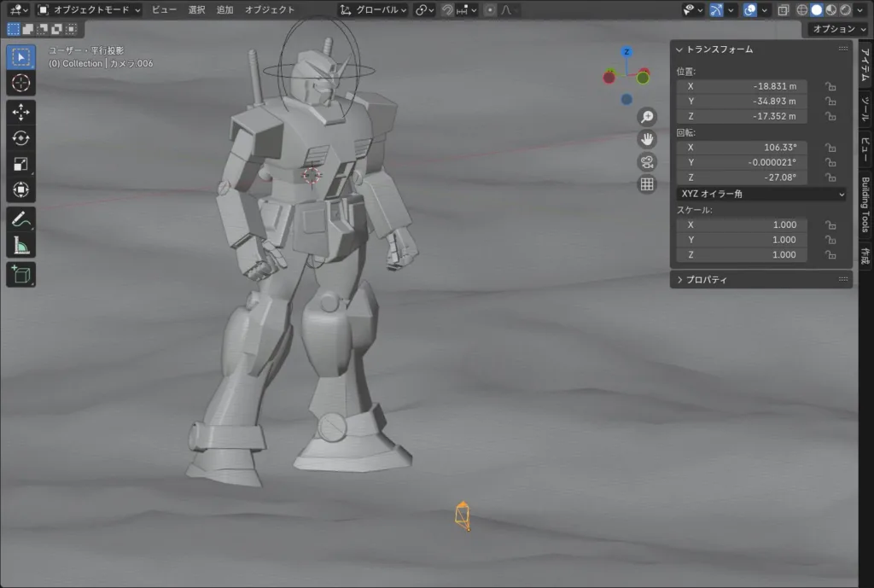Open the 追加 menu
The width and height of the screenshot is (874, 588).
click(224, 9)
